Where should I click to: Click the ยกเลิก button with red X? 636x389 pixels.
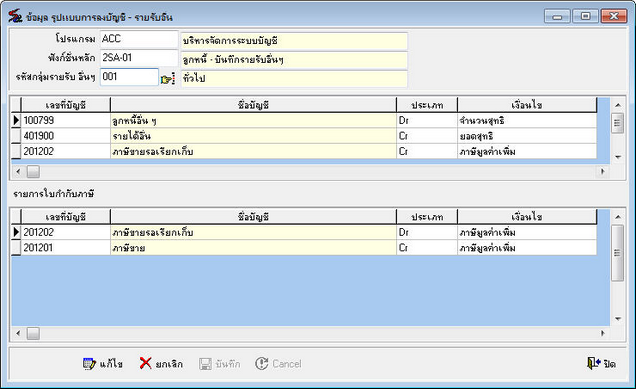pos(161,363)
